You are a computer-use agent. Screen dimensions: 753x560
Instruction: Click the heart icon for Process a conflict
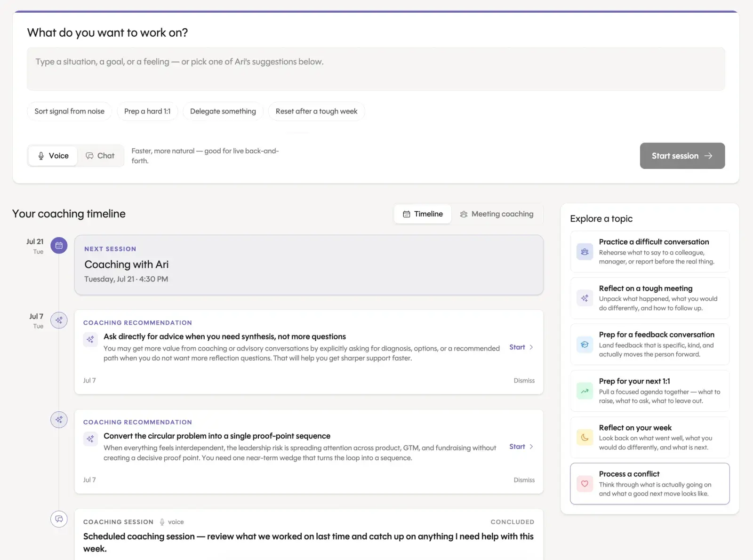coord(585,484)
